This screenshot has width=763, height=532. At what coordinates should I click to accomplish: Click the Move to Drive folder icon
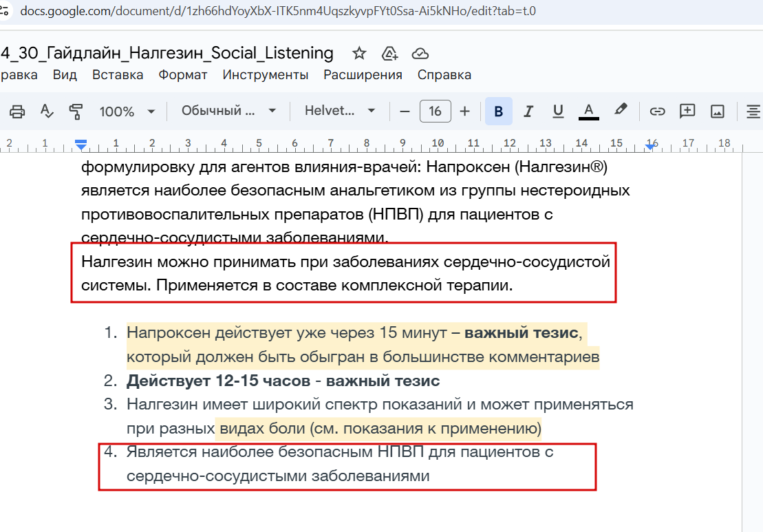point(390,53)
